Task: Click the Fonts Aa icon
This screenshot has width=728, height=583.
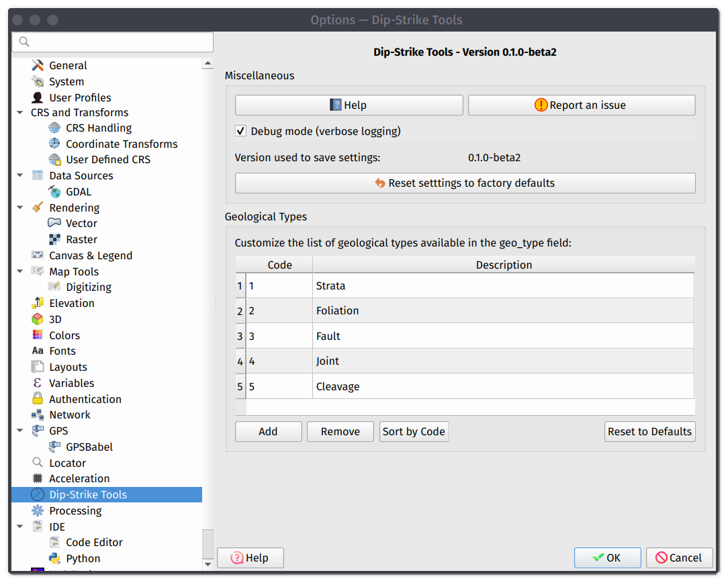Action: (38, 351)
